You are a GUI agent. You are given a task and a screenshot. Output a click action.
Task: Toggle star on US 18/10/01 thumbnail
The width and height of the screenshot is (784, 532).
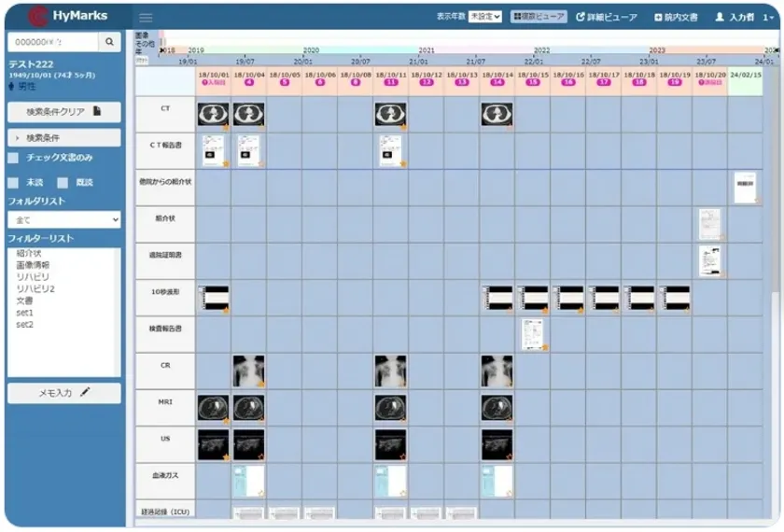pos(226,457)
